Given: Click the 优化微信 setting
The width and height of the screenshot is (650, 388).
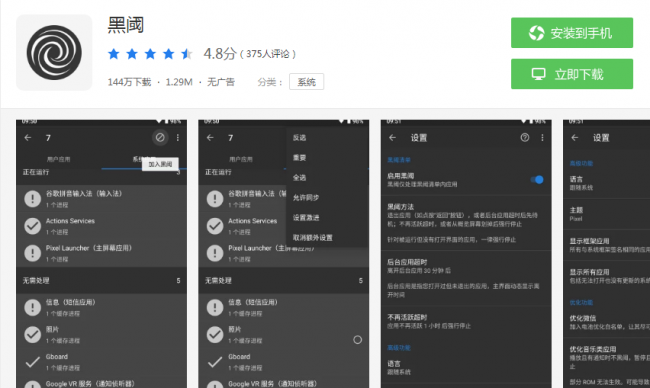Looking at the screenshot, I should 607,322.
